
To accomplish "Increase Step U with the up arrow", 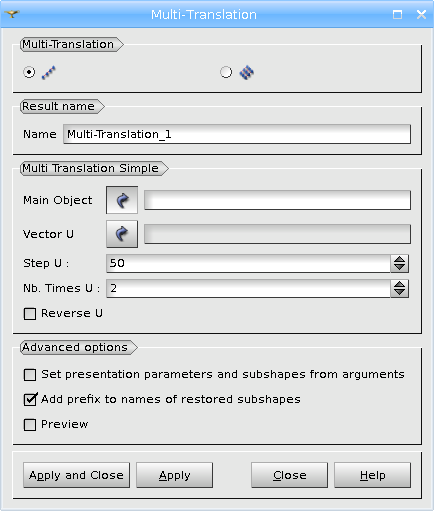I will pos(399,259).
